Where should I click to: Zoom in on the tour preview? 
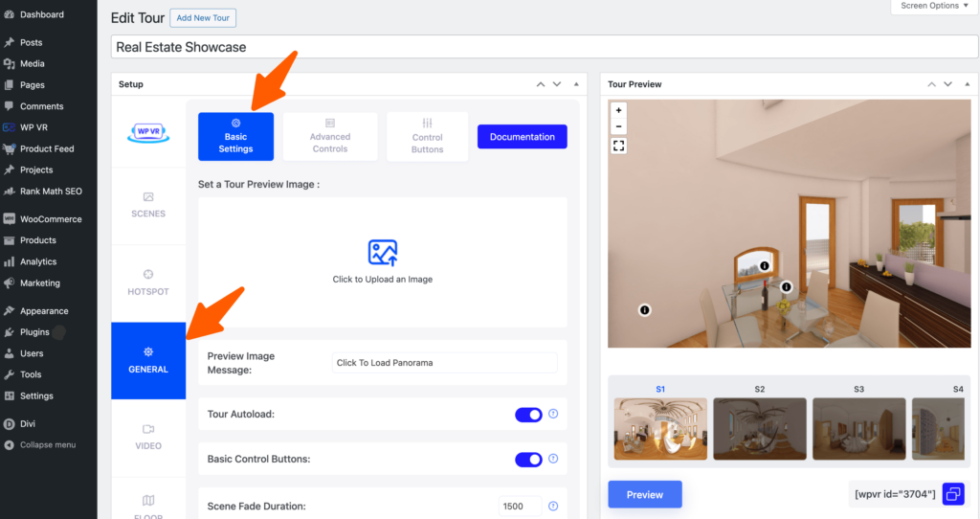tap(619, 111)
